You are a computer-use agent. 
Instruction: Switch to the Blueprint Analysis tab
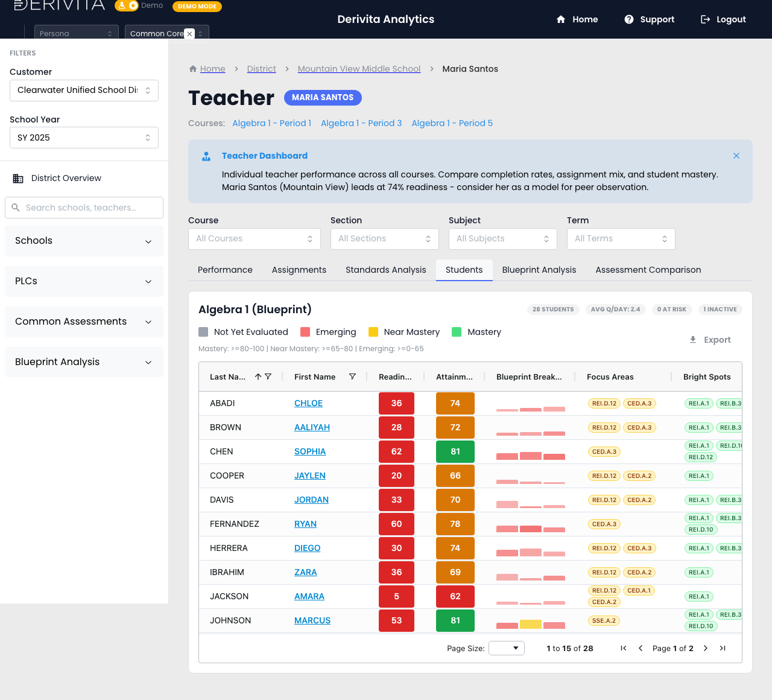(539, 270)
